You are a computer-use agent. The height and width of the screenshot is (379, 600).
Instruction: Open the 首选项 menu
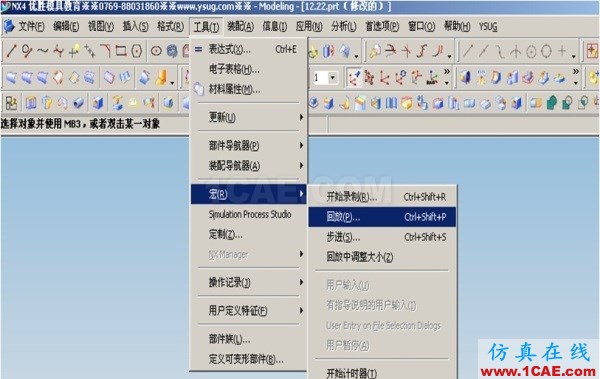[x=382, y=26]
